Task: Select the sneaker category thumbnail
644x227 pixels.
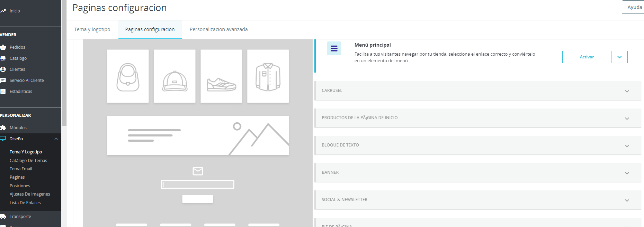Action: (221, 76)
